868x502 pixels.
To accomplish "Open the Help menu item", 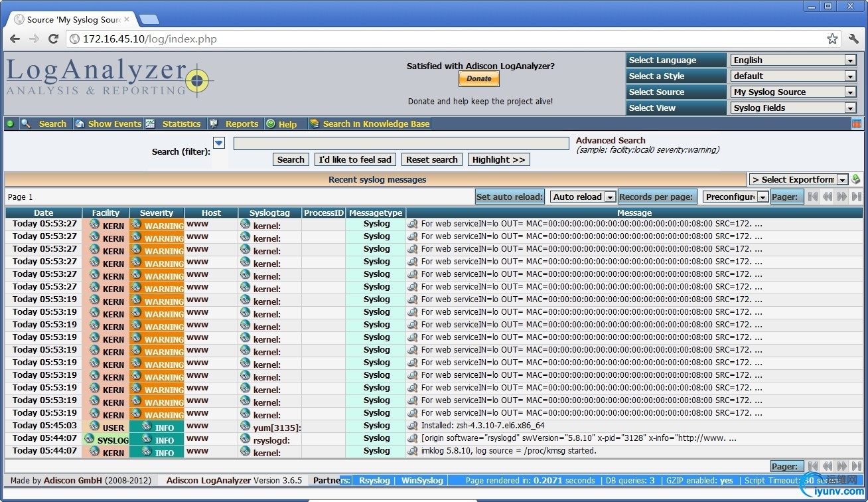I will click(287, 124).
